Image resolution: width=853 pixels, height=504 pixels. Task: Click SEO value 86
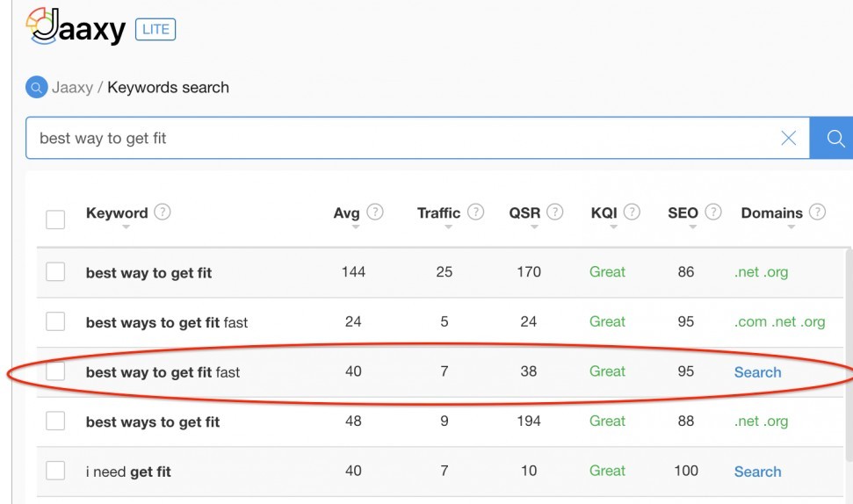coord(686,272)
